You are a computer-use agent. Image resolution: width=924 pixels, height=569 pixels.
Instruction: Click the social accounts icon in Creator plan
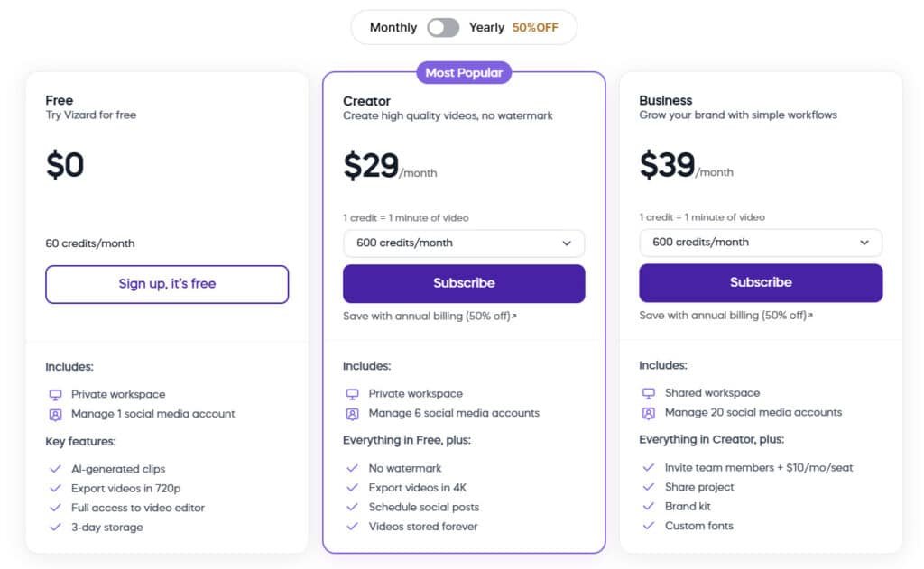(x=352, y=414)
